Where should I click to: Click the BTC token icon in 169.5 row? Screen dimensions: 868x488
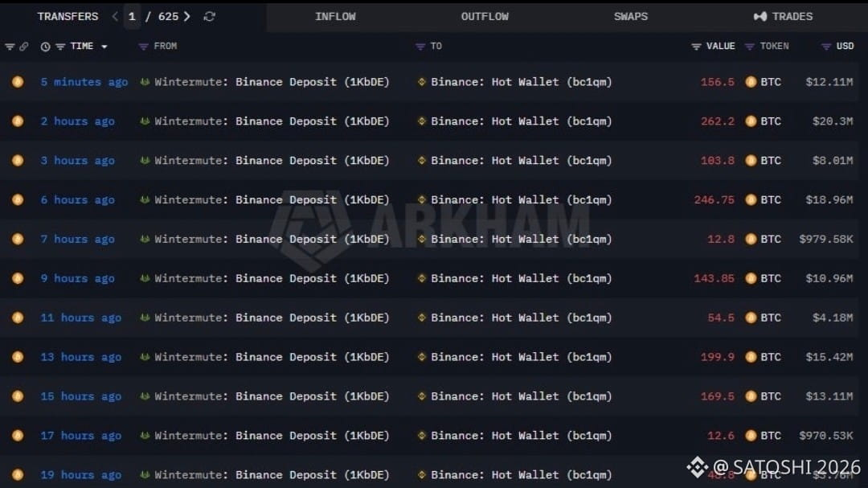tap(751, 396)
